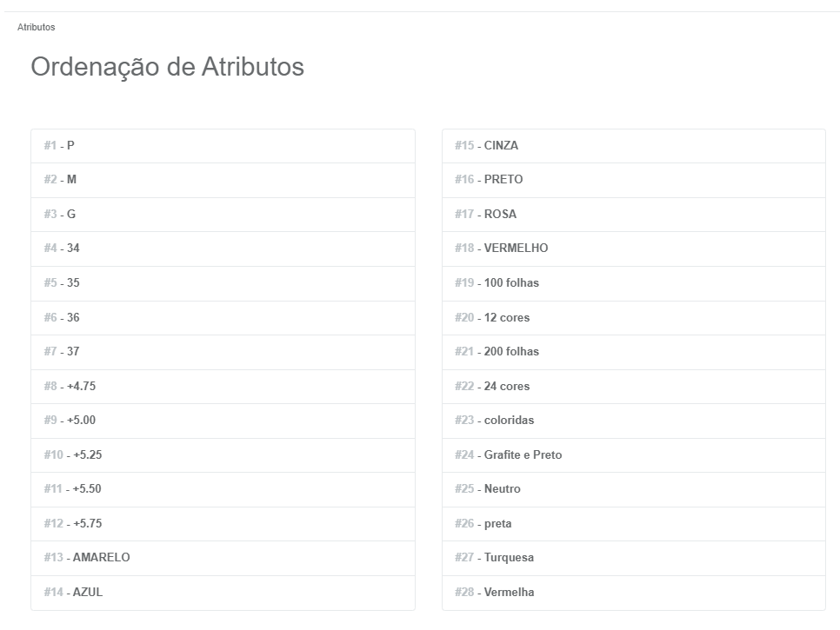Image resolution: width=840 pixels, height=630 pixels.
Task: Click the #24 - Grafite e Preto row
Action: click(634, 455)
